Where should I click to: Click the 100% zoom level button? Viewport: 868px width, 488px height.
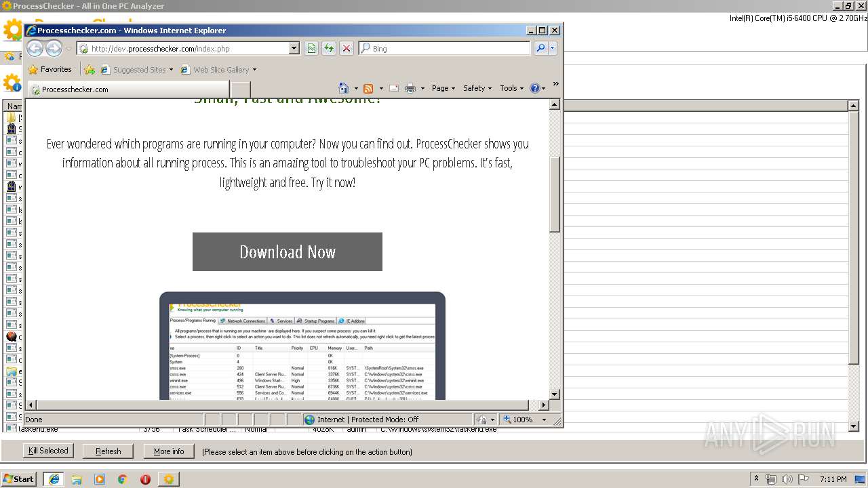pos(518,420)
